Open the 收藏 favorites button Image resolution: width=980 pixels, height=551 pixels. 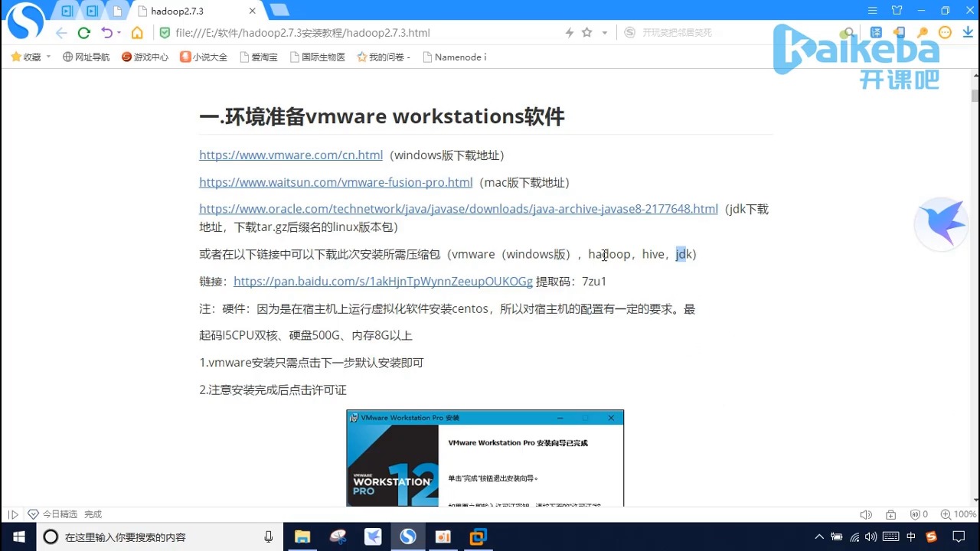click(26, 57)
